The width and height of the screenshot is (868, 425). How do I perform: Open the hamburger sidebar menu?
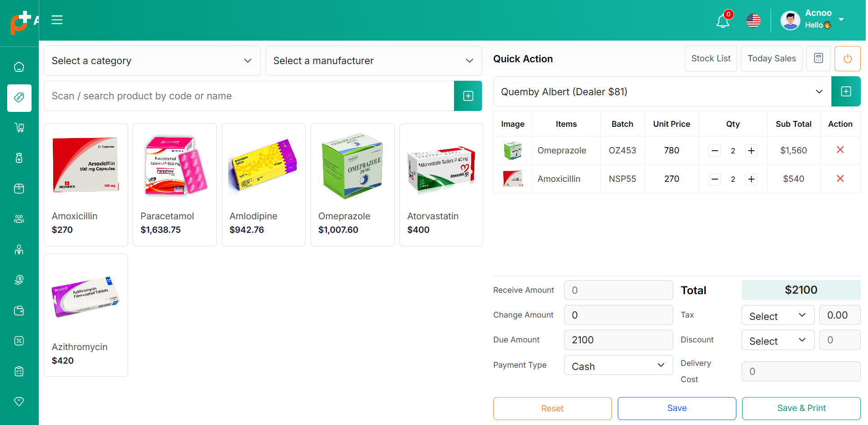pos(57,20)
